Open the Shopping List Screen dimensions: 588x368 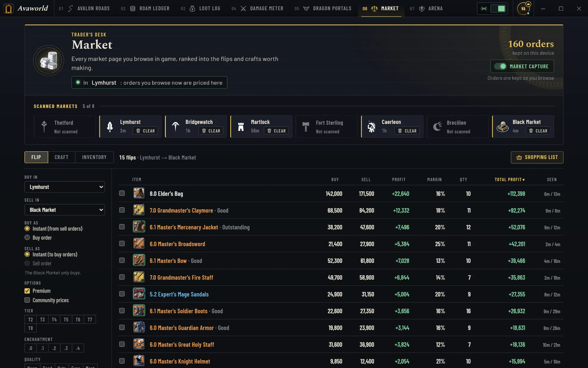point(537,157)
